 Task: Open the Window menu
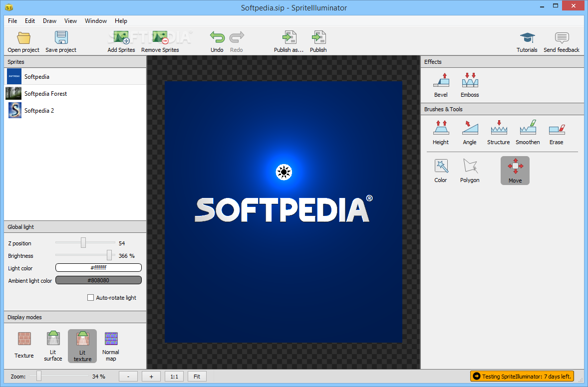click(96, 21)
